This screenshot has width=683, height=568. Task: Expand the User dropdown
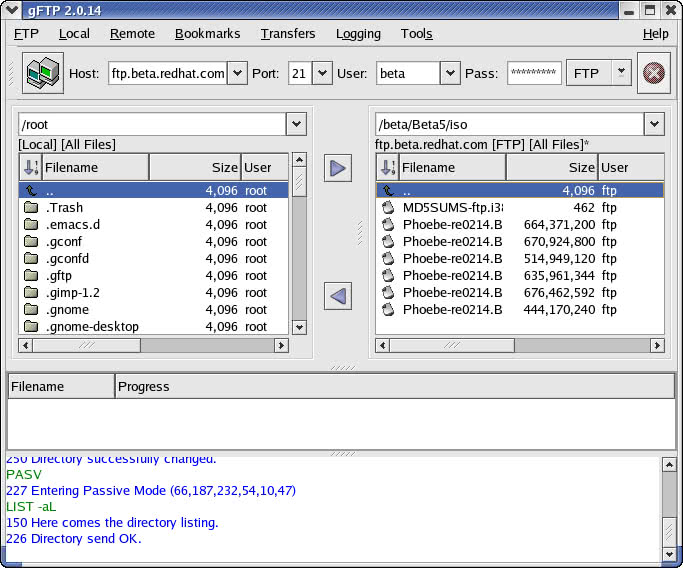[450, 73]
